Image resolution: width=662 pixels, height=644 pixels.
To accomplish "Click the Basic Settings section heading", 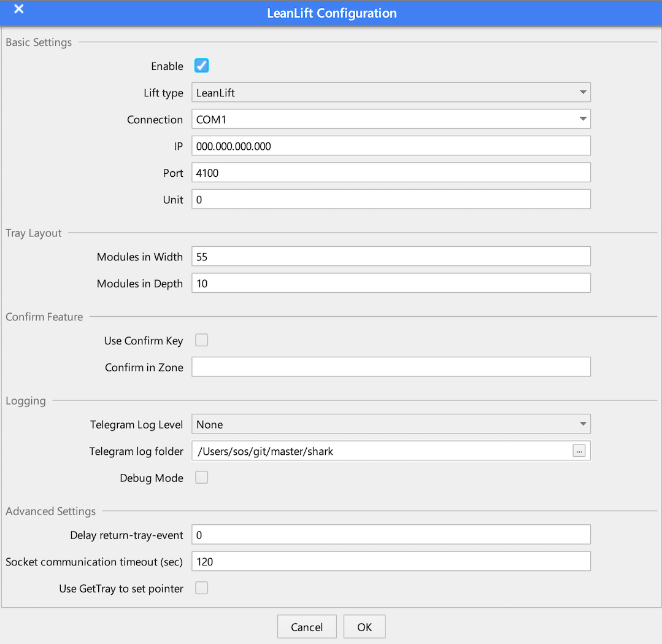I will (39, 42).
